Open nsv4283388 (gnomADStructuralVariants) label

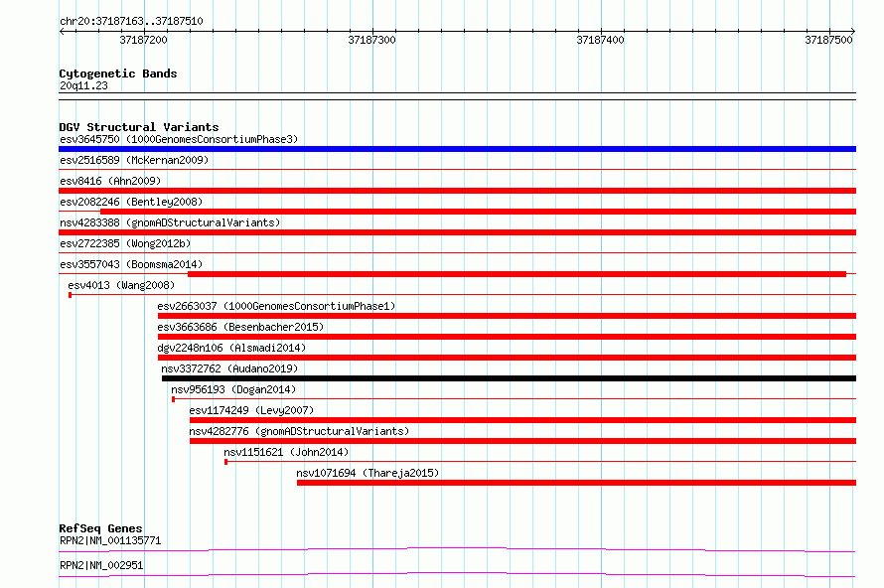170,222
